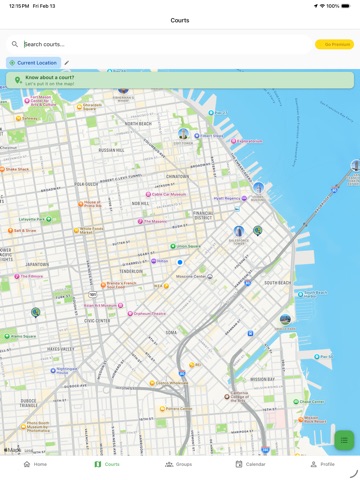Tap the California College of the Arts pin
The image size is (360, 480).
coord(226,397)
